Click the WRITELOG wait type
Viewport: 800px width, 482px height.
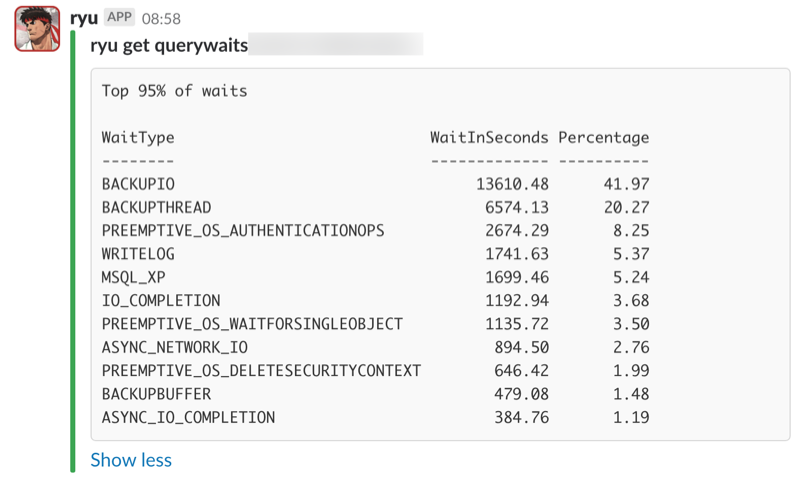coord(138,254)
